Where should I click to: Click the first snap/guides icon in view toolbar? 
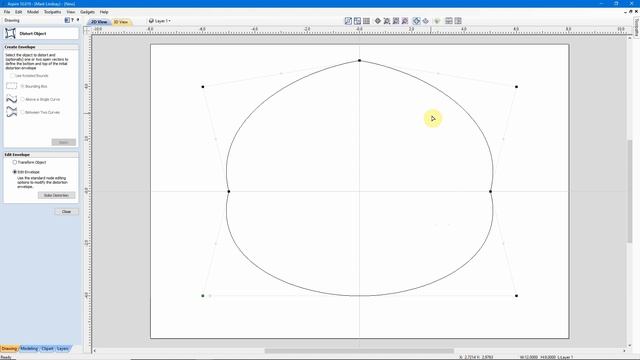[348, 21]
